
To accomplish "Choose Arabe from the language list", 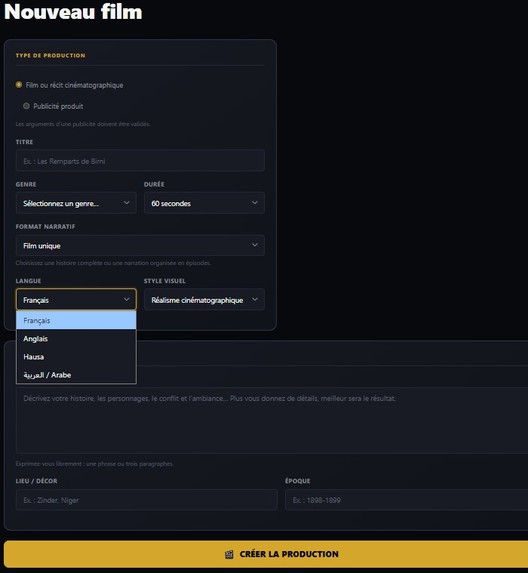I will pyautogui.click(x=76, y=375).
